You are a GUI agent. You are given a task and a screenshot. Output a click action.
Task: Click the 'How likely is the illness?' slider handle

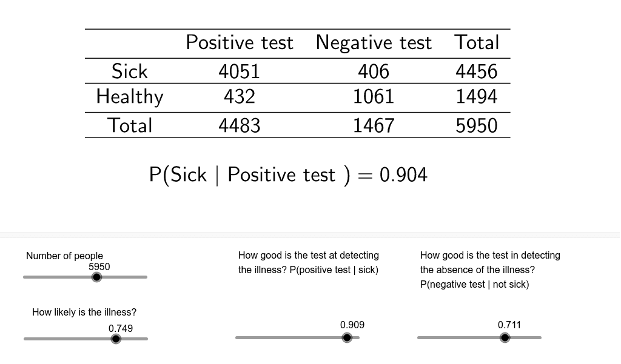[x=116, y=339]
